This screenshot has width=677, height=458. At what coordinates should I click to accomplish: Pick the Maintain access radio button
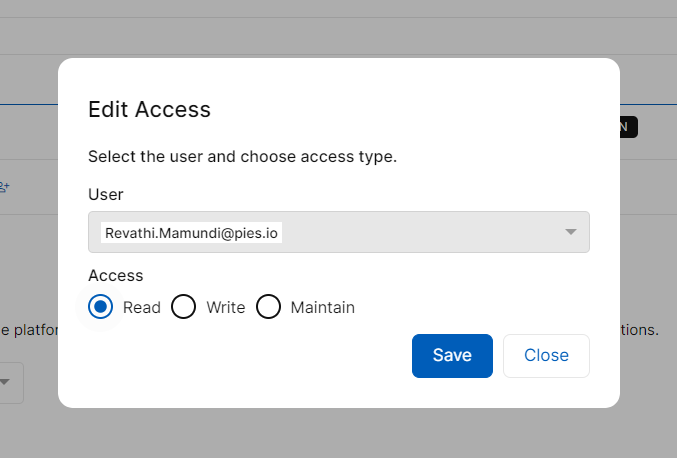[x=268, y=306]
